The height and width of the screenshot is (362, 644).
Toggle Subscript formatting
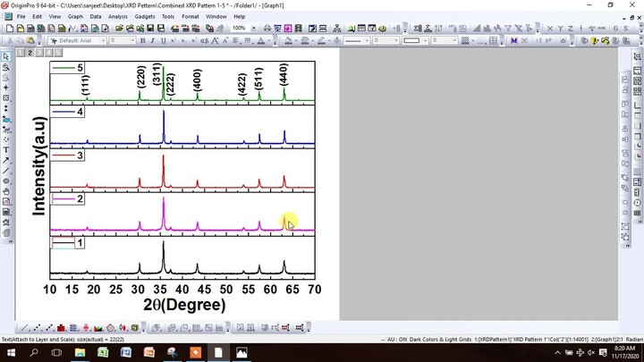(x=183, y=40)
